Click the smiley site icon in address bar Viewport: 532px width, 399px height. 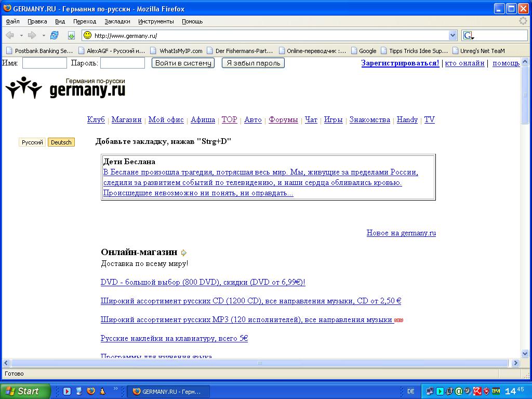coord(87,35)
